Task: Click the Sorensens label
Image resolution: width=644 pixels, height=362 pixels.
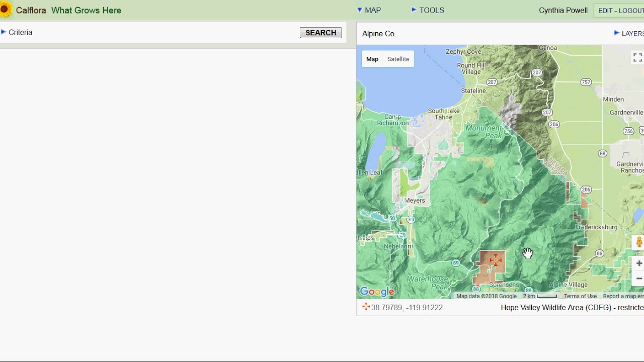Action: [504, 285]
